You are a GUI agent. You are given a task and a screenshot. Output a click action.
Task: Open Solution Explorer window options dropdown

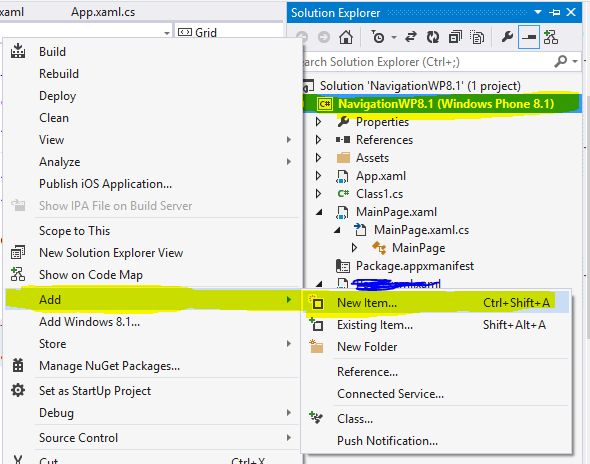pyautogui.click(x=538, y=12)
